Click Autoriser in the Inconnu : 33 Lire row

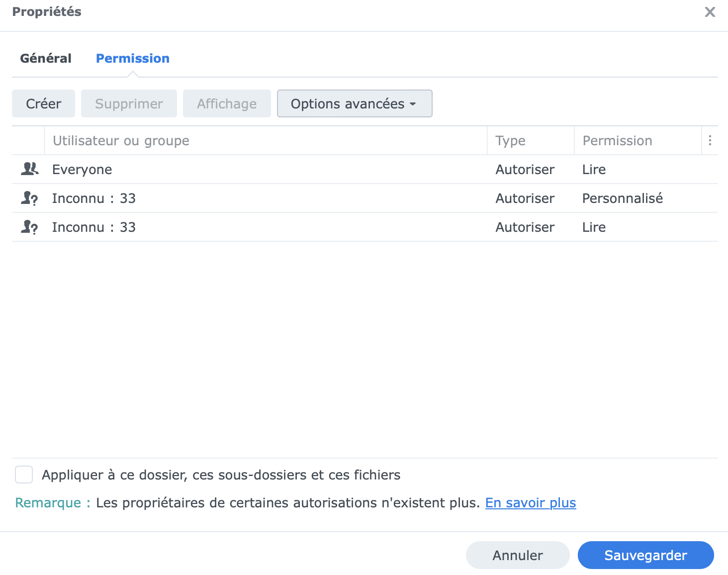[x=525, y=227]
